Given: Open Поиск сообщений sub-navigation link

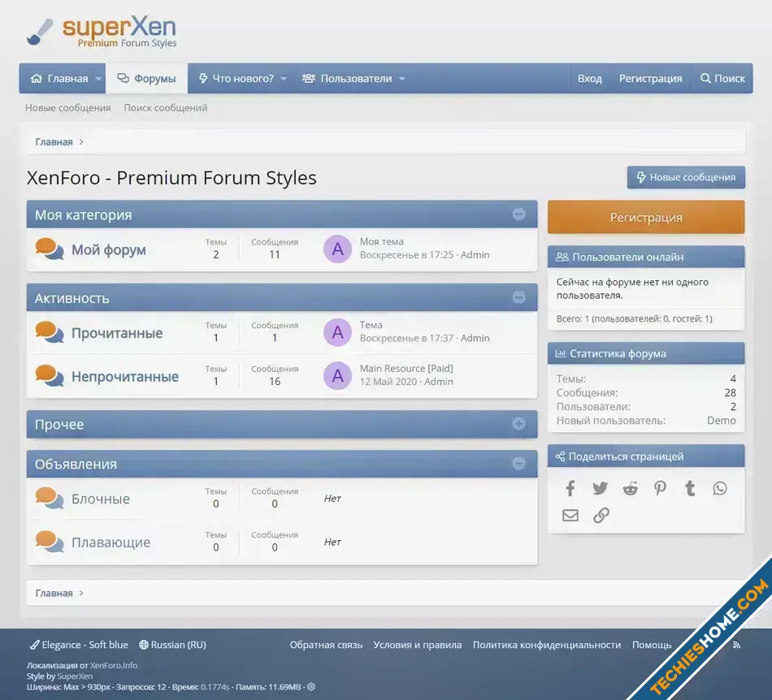Looking at the screenshot, I should [166, 108].
